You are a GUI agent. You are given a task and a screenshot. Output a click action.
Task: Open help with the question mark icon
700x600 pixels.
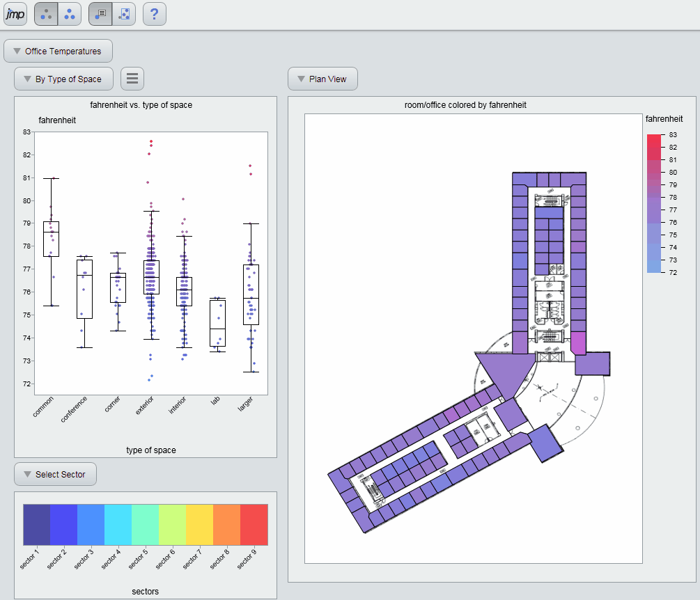[x=154, y=14]
